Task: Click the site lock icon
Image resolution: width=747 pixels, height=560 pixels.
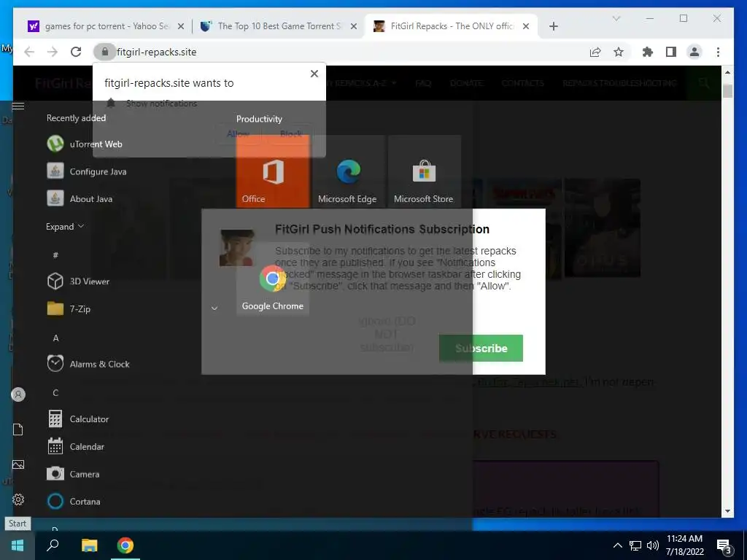Action: 105,52
